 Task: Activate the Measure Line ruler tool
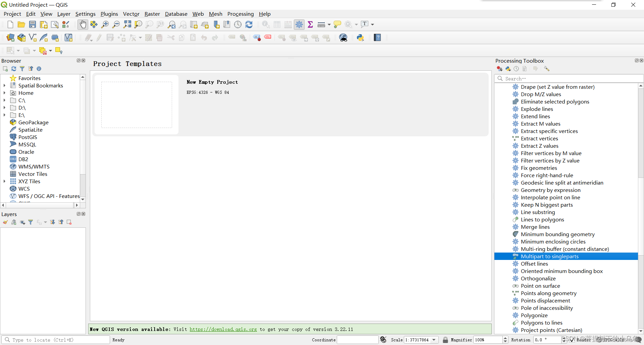point(321,24)
